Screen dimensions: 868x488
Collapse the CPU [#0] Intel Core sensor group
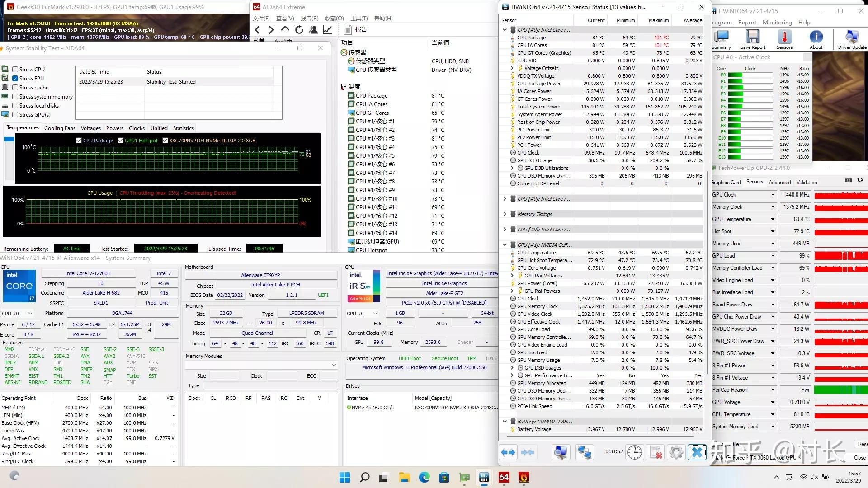[x=505, y=29]
